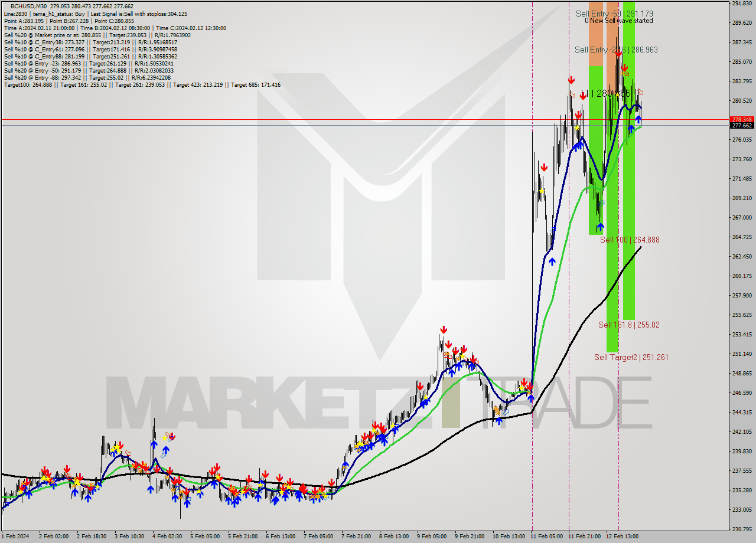The width and height of the screenshot is (756, 543).
Task: Click the '11 Feb 21:00' time axis label
Action: [x=584, y=537]
